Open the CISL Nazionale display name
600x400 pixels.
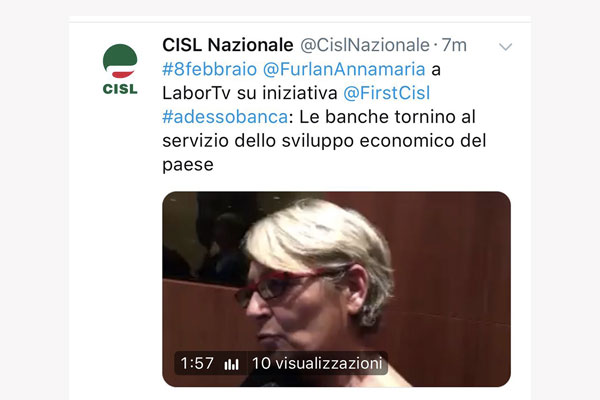[x=228, y=45]
